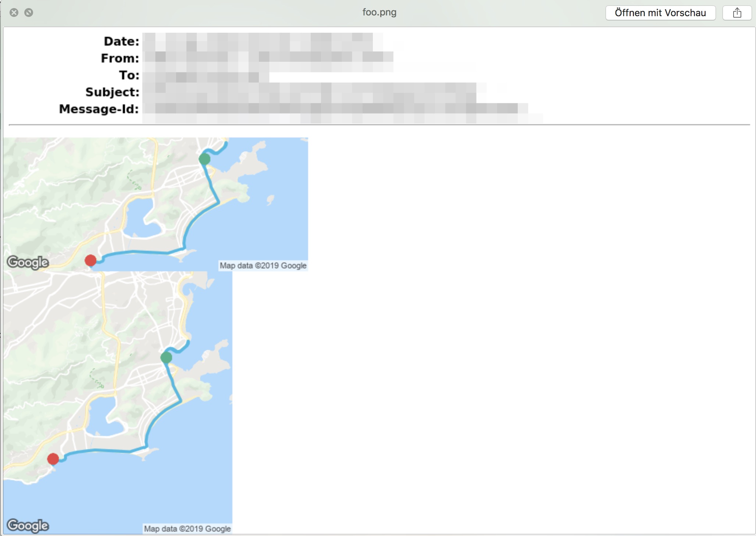Click the foo.png window title
This screenshot has width=756, height=536.
click(x=379, y=12)
